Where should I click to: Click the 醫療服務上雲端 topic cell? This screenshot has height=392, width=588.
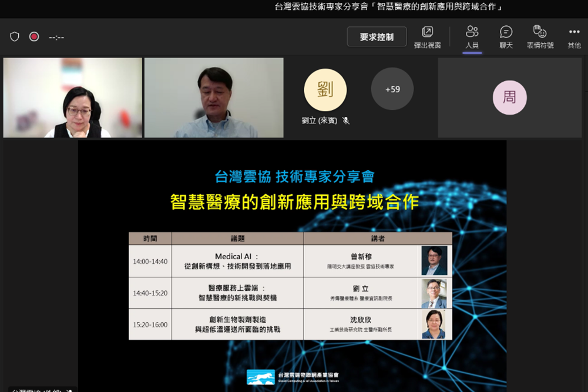[238, 293]
